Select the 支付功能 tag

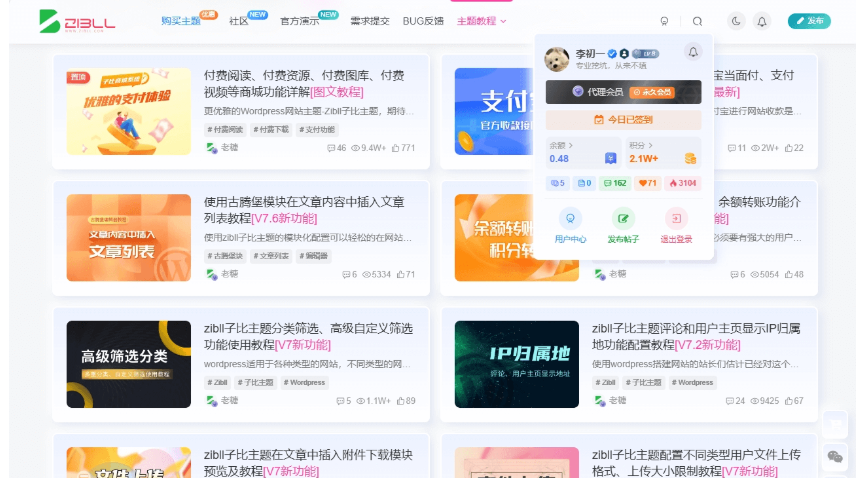point(317,130)
